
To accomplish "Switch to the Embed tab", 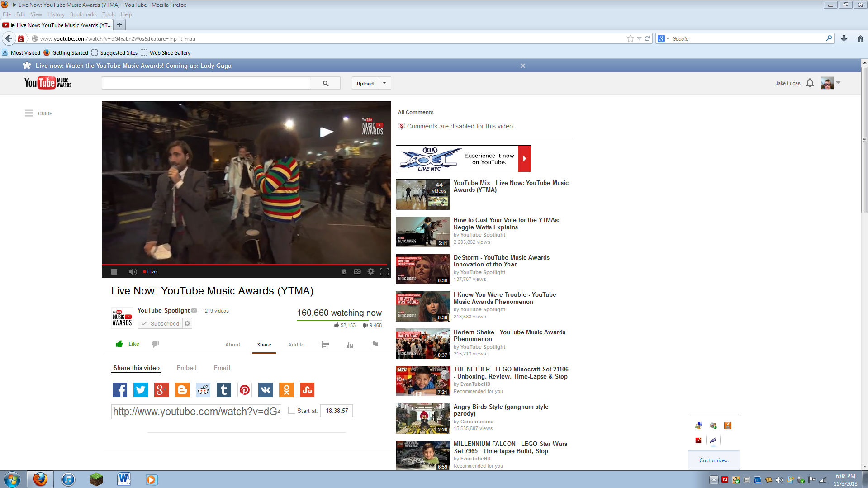I will 187,368.
